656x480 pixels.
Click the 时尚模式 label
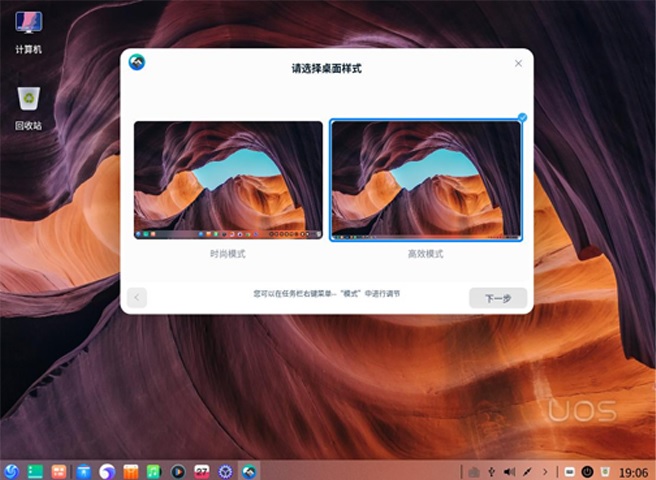click(x=228, y=254)
